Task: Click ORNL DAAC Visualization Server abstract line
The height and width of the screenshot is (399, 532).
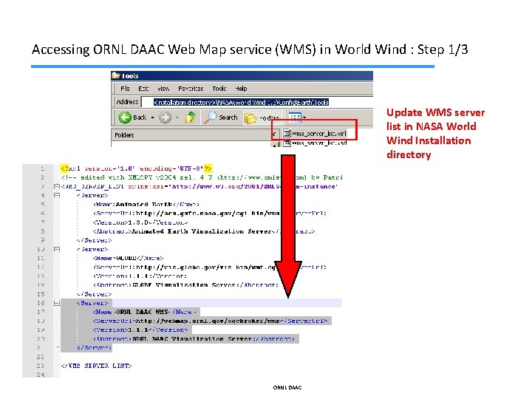Action: coord(194,338)
